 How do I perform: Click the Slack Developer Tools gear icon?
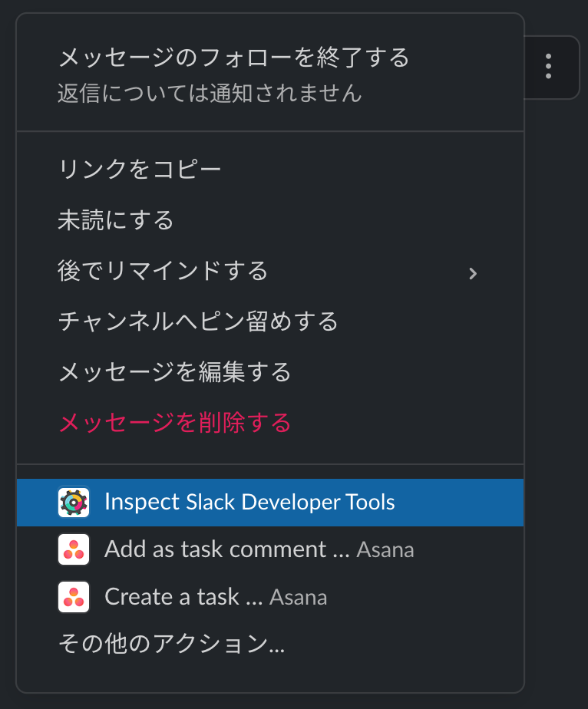74,503
